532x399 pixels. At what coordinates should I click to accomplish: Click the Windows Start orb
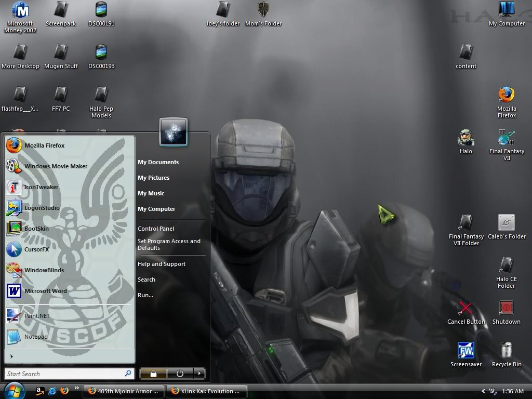(x=14, y=391)
